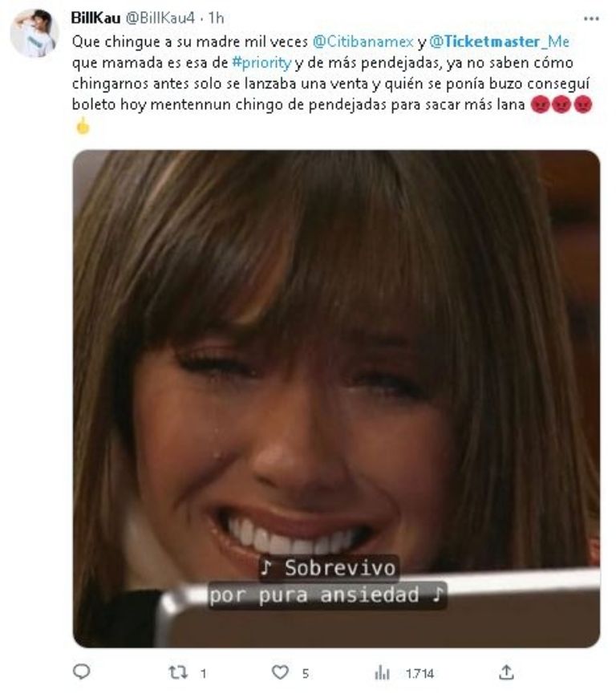Open the three-dot more options menu
The image size is (616, 694).
tap(591, 19)
